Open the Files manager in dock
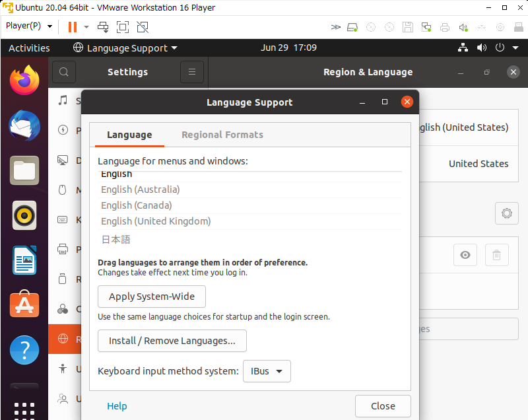 click(x=24, y=170)
